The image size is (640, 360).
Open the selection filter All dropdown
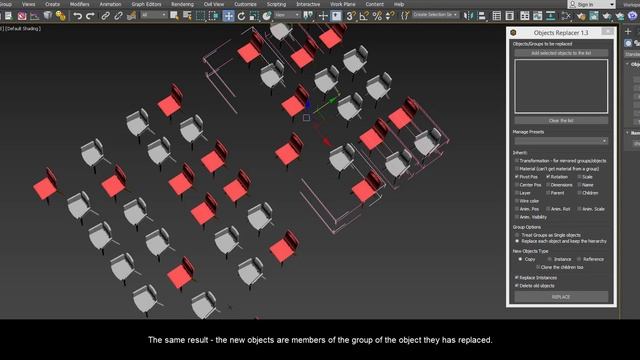point(154,15)
